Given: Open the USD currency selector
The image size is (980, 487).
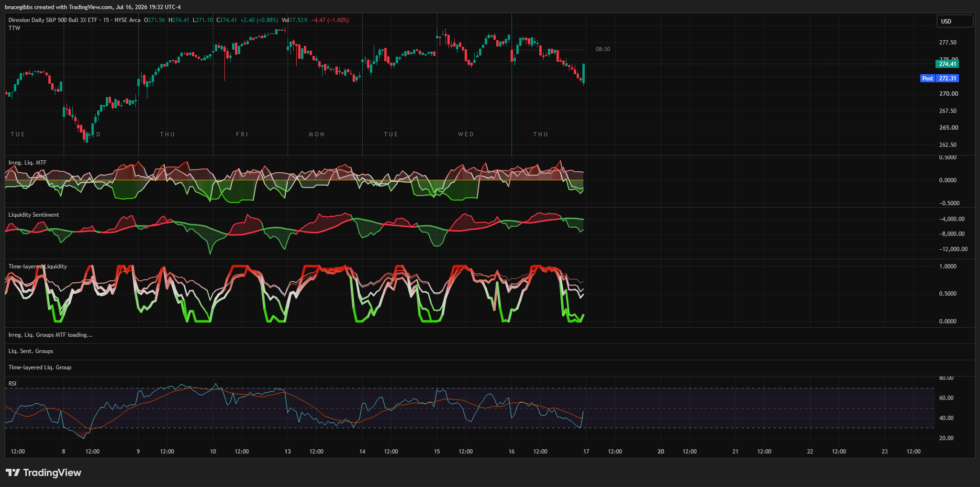Looking at the screenshot, I should click(955, 21).
